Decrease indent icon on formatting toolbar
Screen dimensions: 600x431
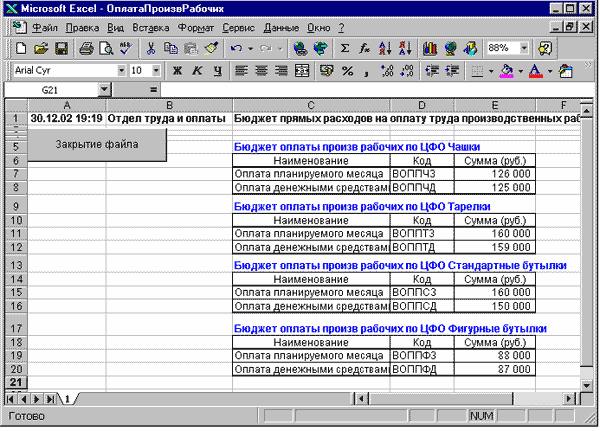click(x=432, y=71)
